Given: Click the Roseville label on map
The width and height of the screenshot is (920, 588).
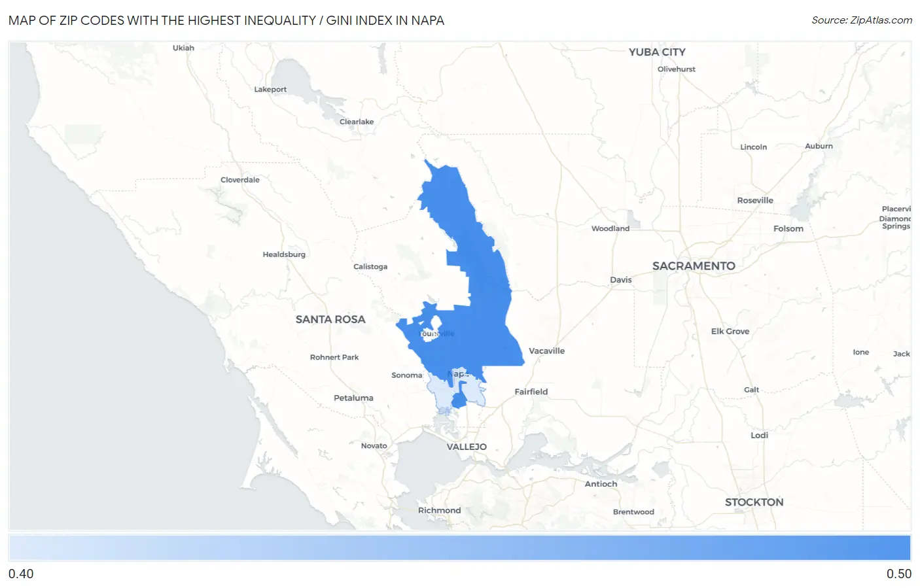Looking at the screenshot, I should tap(755, 201).
